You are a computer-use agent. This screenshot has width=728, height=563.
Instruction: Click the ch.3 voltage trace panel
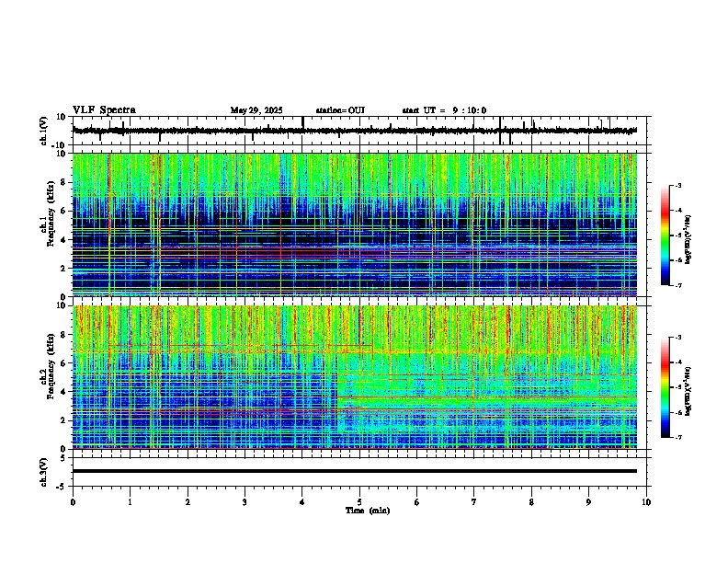361,472
